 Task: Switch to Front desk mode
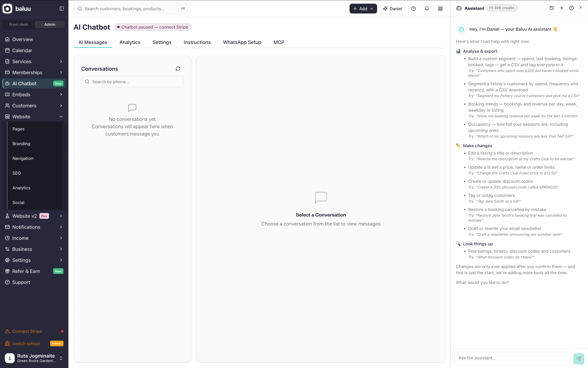click(x=18, y=24)
